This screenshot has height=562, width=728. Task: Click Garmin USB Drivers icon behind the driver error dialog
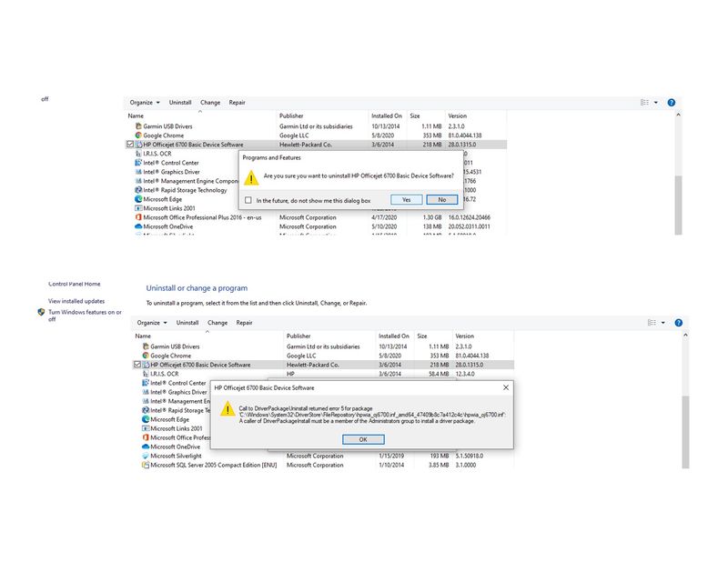[146, 346]
